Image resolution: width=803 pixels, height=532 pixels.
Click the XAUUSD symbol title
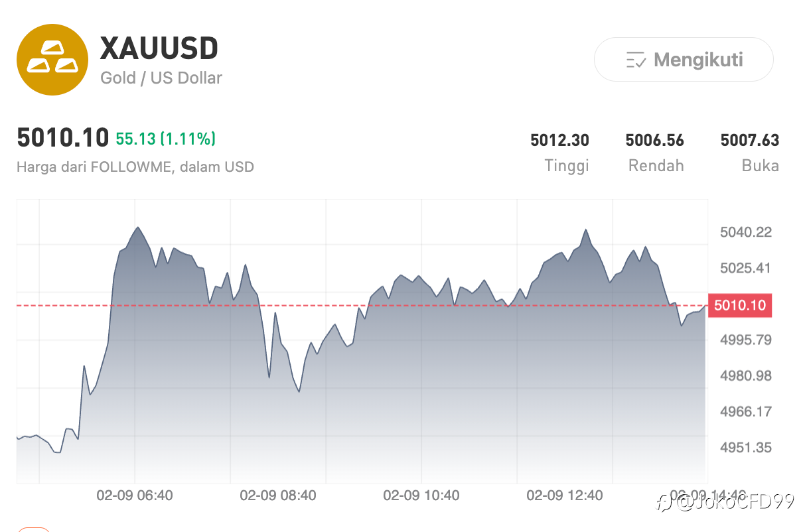click(x=159, y=48)
